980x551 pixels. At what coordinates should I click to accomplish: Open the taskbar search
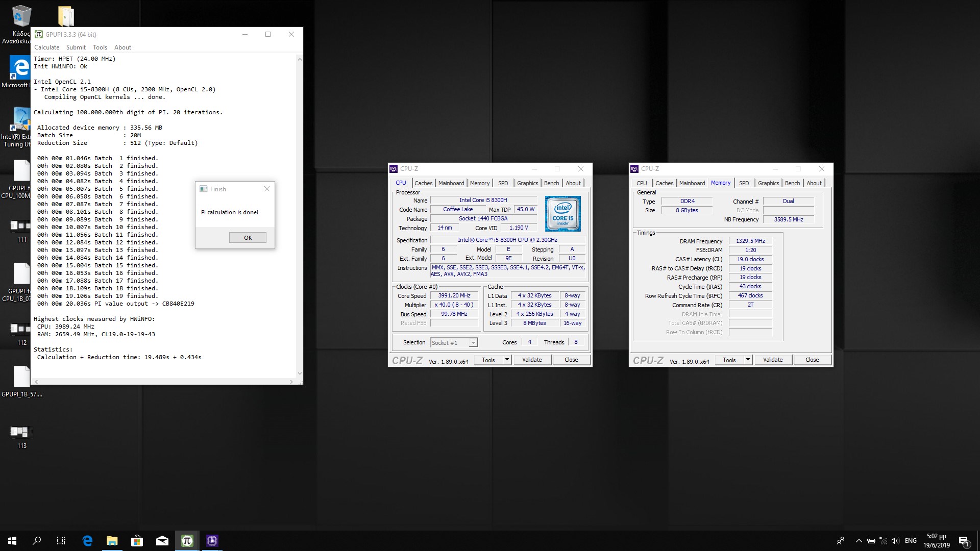[x=37, y=541]
